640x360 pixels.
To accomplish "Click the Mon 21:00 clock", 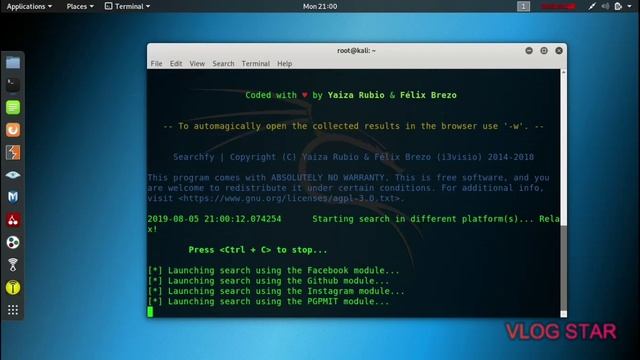I will [320, 6].
